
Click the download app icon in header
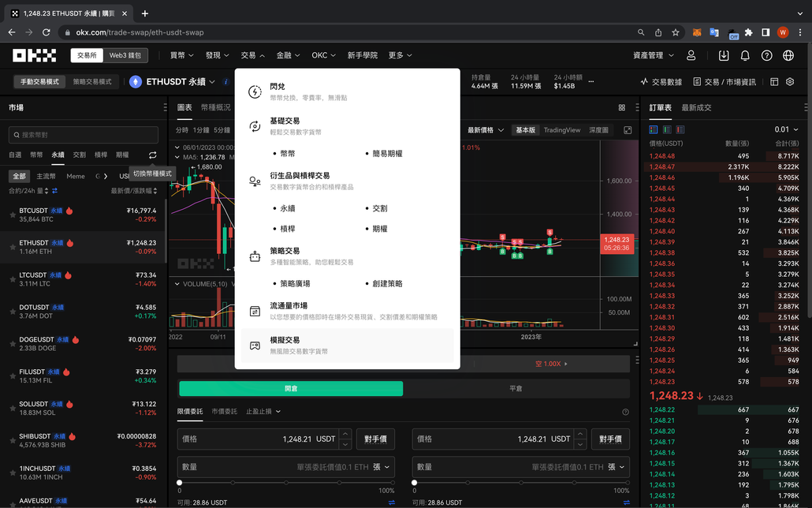coord(724,55)
